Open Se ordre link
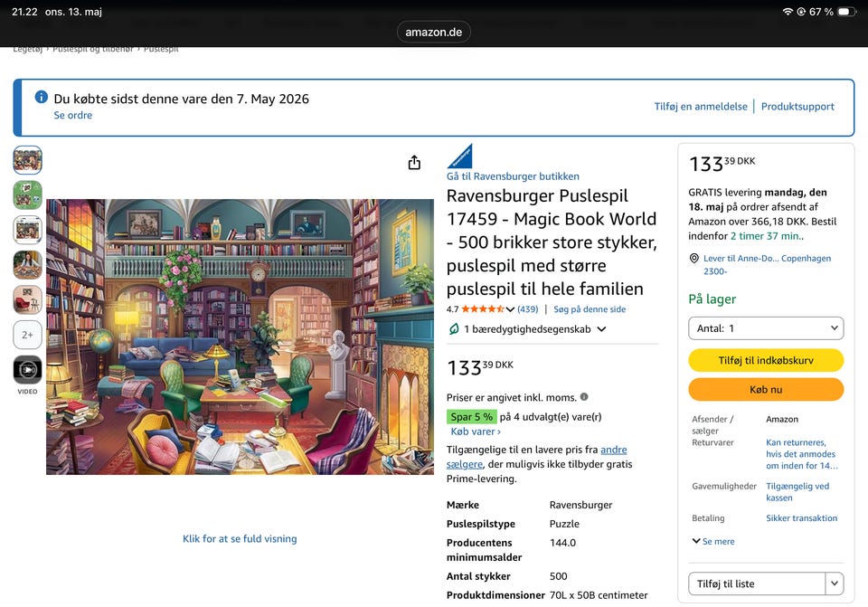The width and height of the screenshot is (868, 607). click(73, 115)
